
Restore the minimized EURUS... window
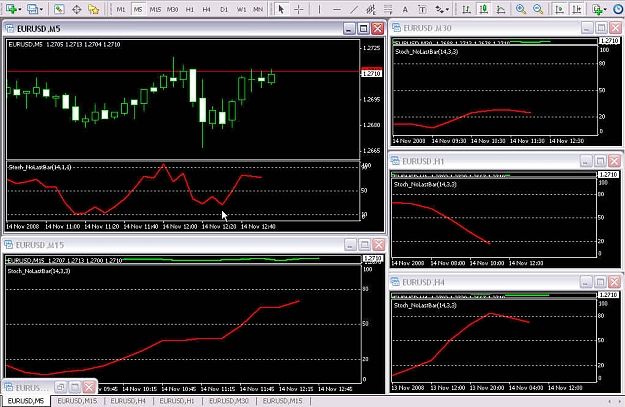tap(61, 387)
